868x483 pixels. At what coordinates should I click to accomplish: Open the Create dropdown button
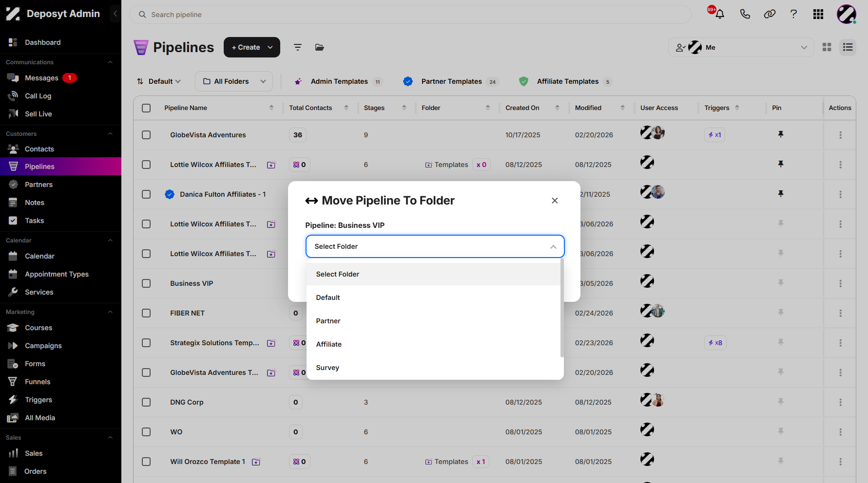click(x=251, y=47)
